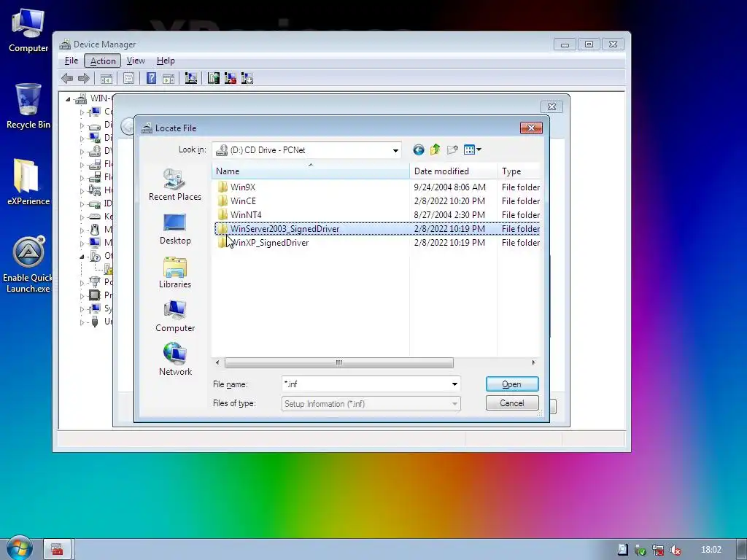
Task: Open the Action menu in Device Manager
Action: pos(103,61)
